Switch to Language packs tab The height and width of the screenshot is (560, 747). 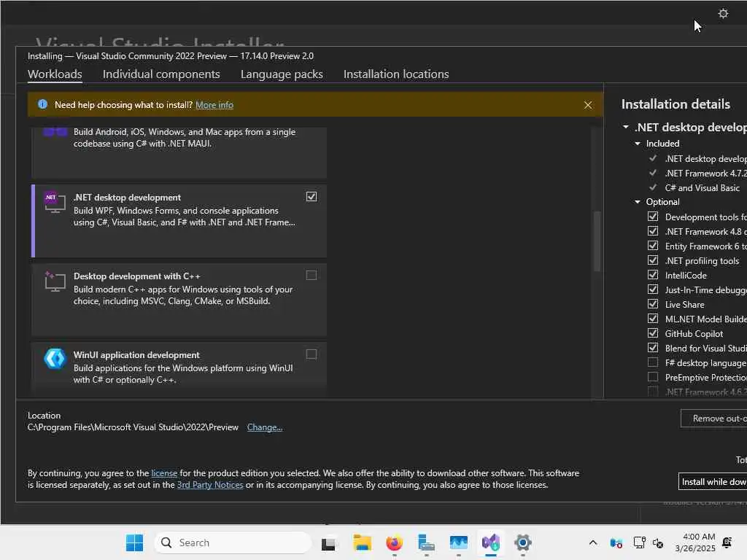click(282, 74)
